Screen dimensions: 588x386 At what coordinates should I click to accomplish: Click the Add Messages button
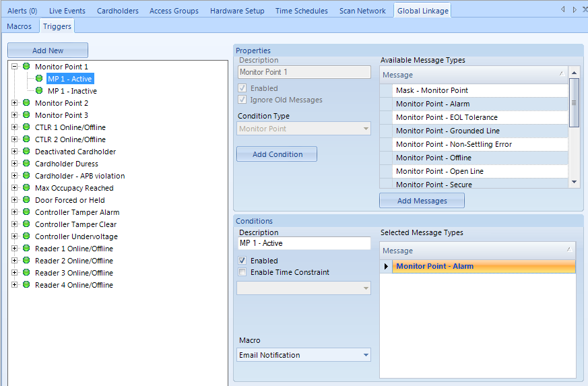(x=422, y=201)
